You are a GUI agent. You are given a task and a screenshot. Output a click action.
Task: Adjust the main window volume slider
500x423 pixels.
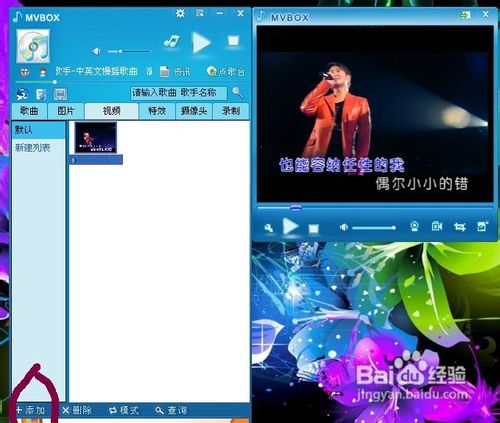(x=129, y=51)
